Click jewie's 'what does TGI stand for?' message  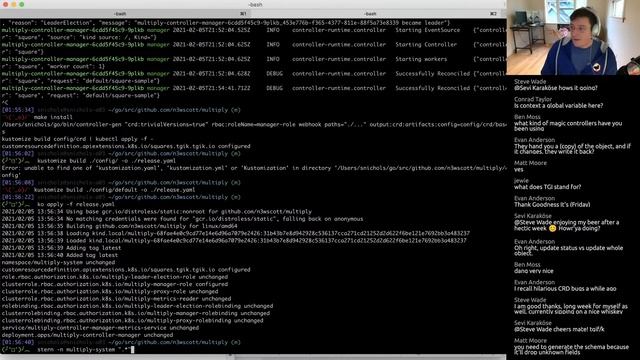point(547,187)
